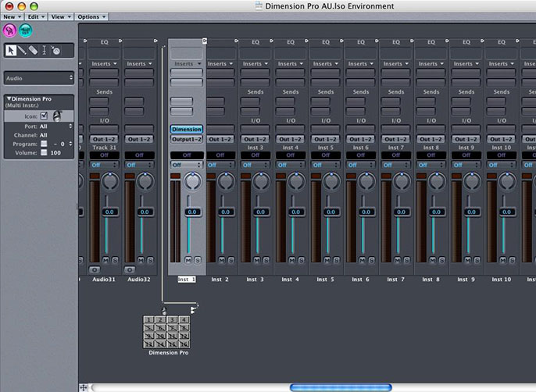
Task: Click the output cable port of Dimension Pro object
Action: coord(194,310)
